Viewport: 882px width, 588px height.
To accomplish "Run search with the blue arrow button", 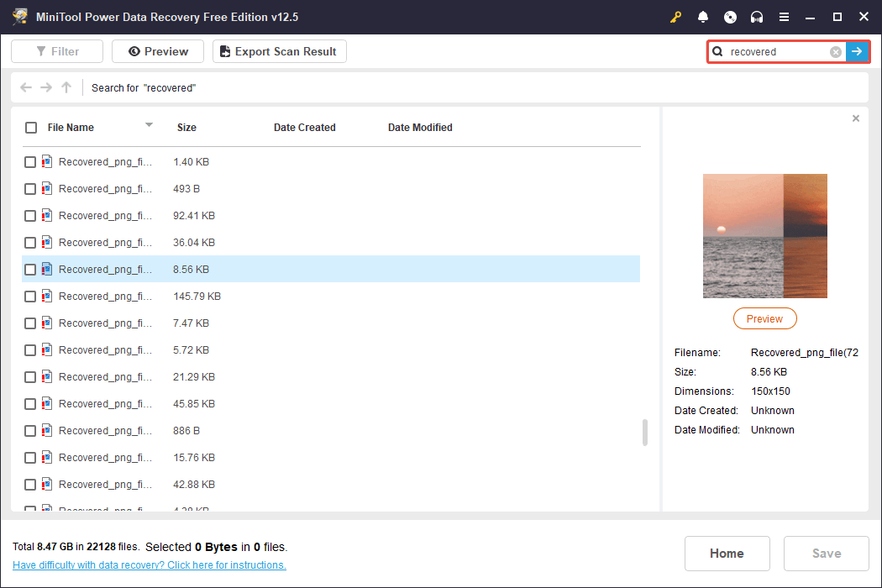I will click(857, 52).
